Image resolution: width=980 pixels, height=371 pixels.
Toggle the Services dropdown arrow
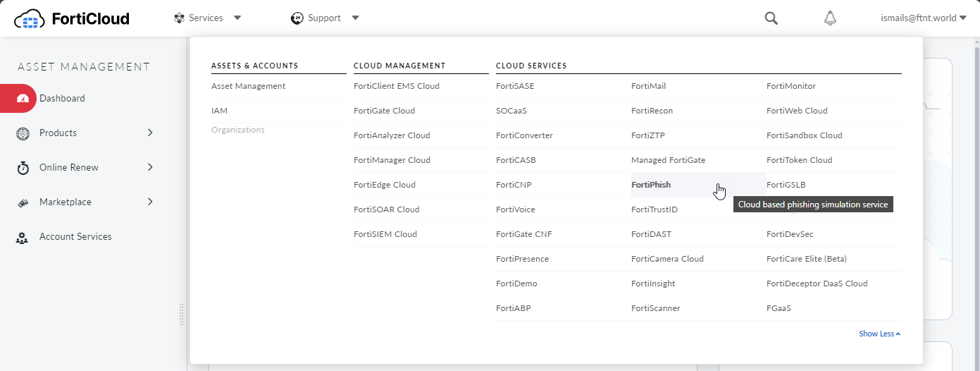pos(237,18)
